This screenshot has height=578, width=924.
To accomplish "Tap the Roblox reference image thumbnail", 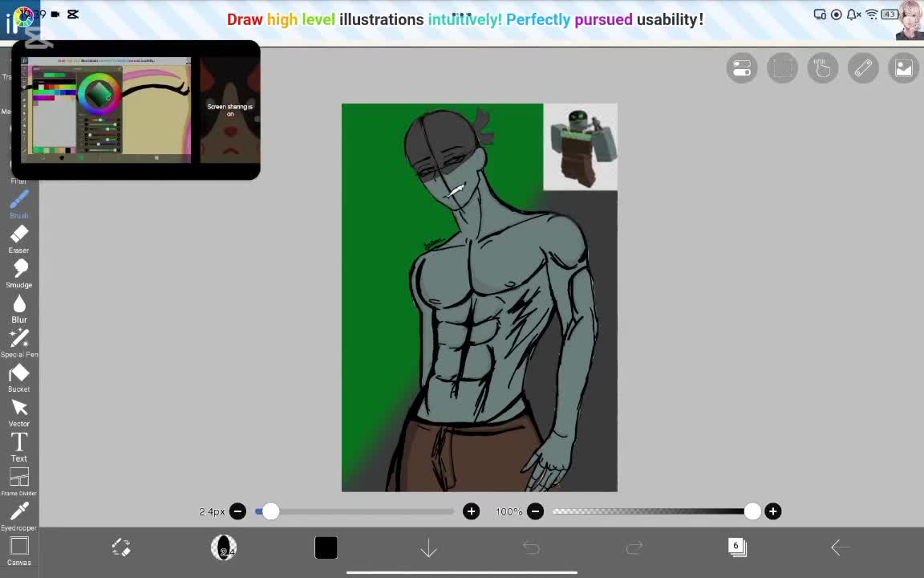I will click(581, 147).
